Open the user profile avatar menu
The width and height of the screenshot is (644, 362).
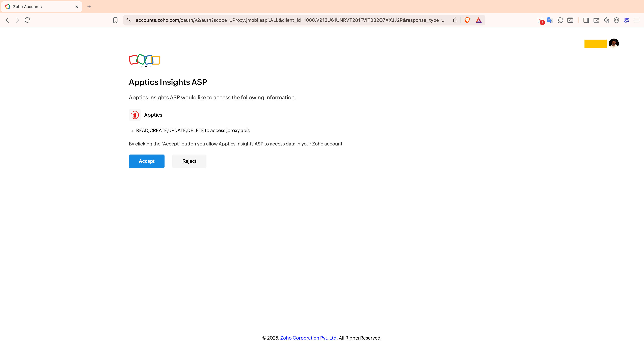click(614, 43)
